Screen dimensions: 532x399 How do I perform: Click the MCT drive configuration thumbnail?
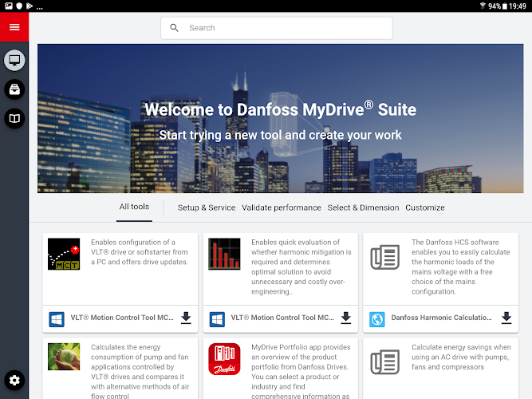pyautogui.click(x=64, y=254)
